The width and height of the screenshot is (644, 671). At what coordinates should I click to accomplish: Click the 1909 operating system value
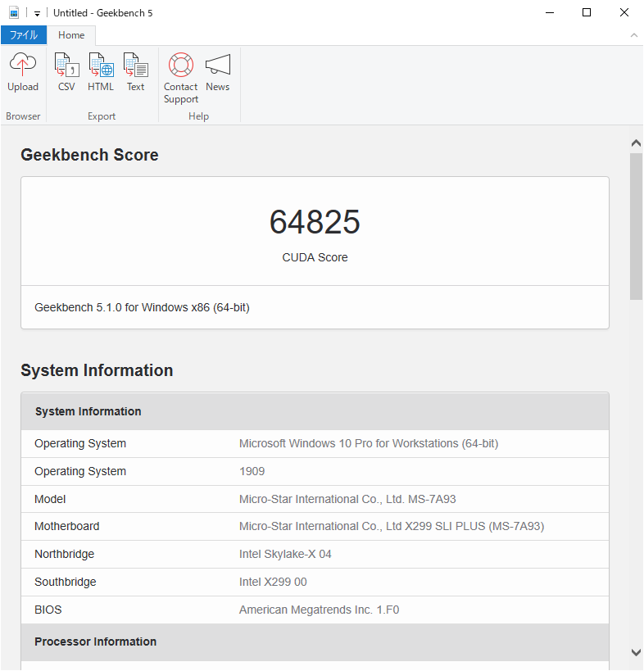(x=252, y=471)
